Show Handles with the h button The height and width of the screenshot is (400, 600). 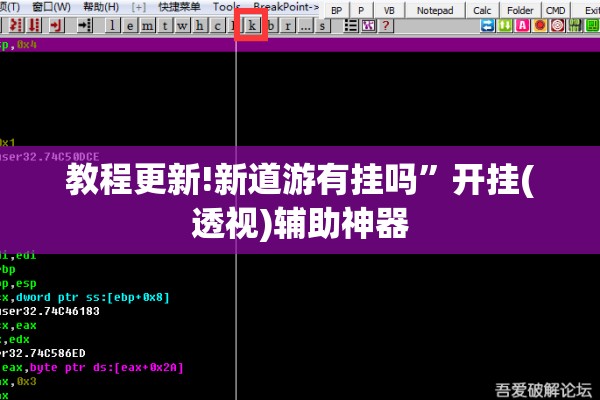point(200,26)
